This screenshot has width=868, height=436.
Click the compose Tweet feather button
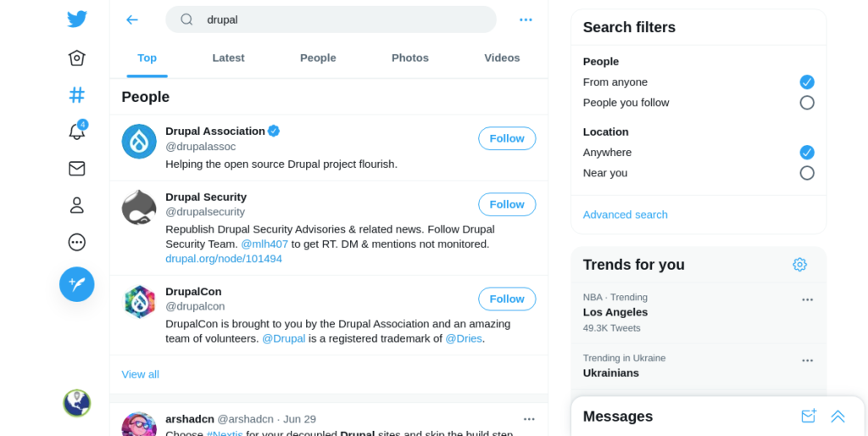77,284
